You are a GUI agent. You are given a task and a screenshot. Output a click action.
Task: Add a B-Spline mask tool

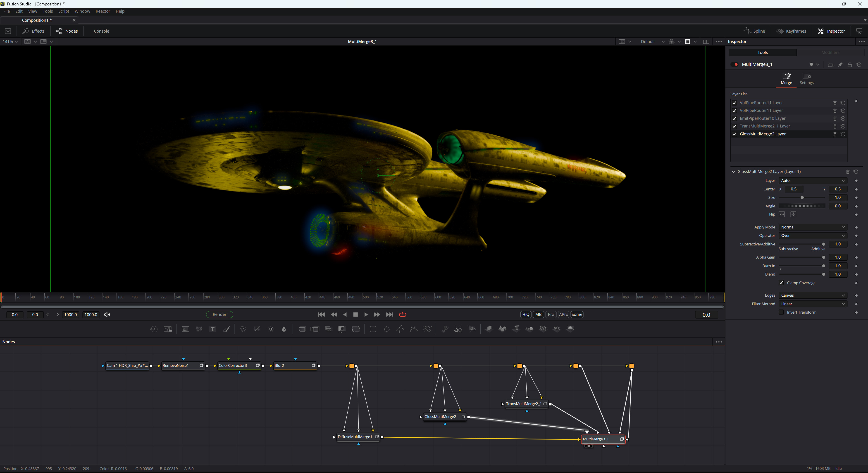tap(414, 329)
